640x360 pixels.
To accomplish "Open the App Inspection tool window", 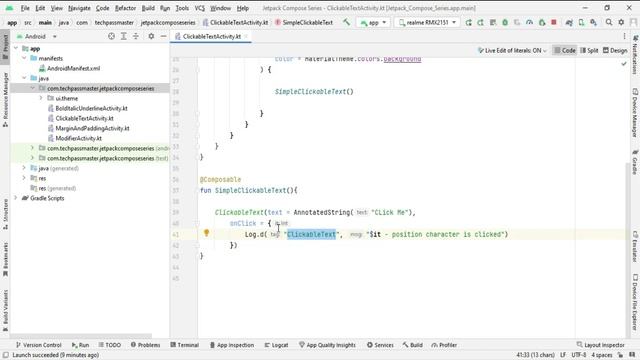I will point(231,345).
